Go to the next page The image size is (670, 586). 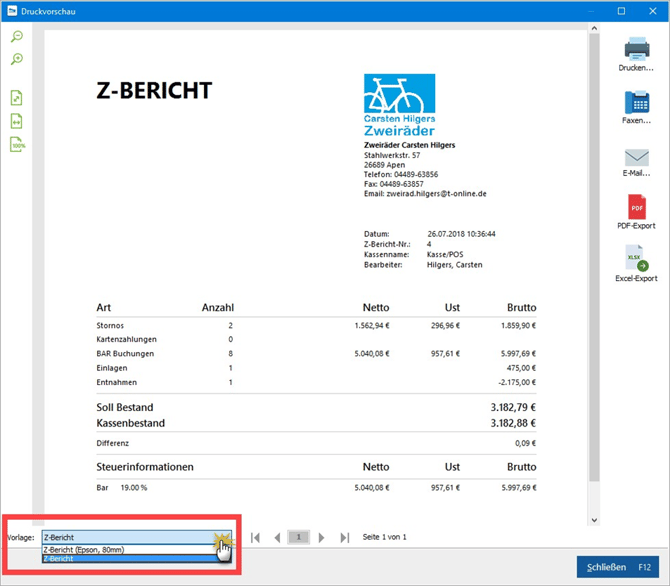321,538
